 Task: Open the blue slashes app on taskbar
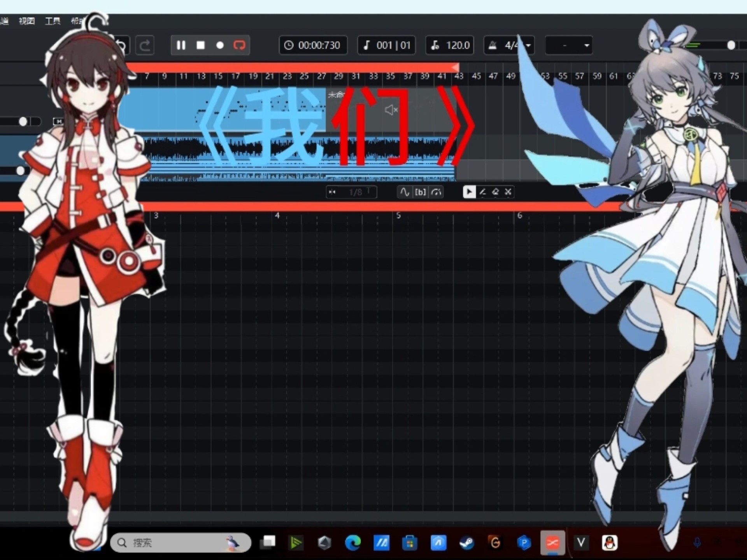pos(381,542)
